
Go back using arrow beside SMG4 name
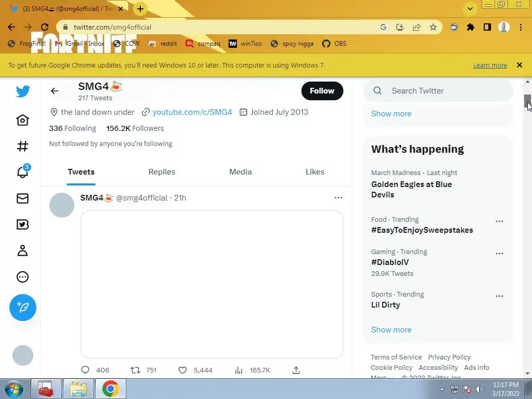[55, 91]
